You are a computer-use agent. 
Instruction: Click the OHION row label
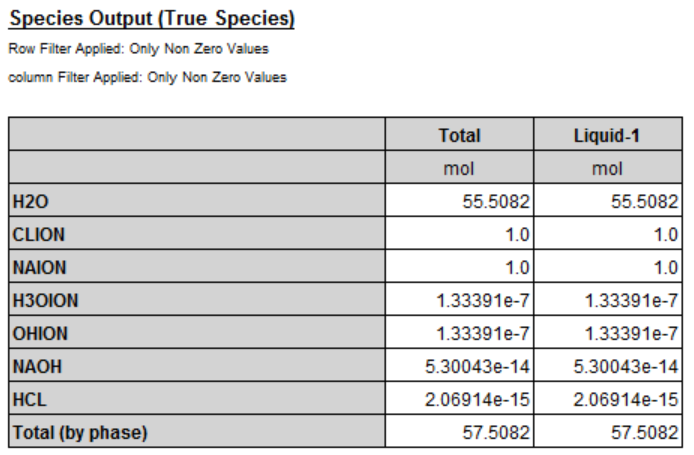40,333
